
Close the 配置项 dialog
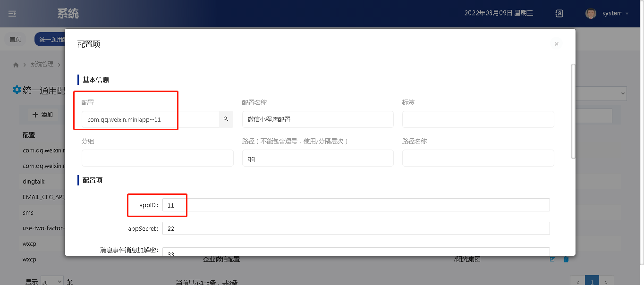[556, 44]
